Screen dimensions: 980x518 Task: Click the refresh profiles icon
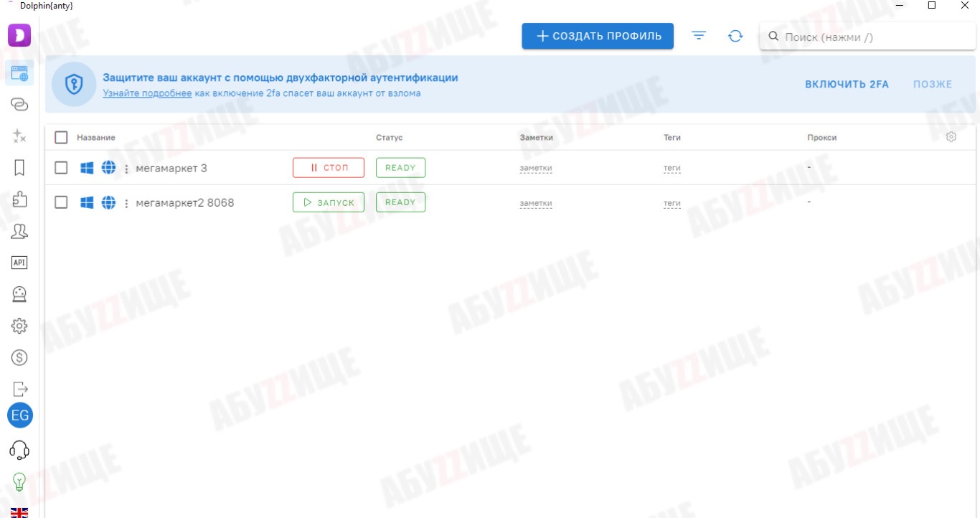[x=735, y=36]
